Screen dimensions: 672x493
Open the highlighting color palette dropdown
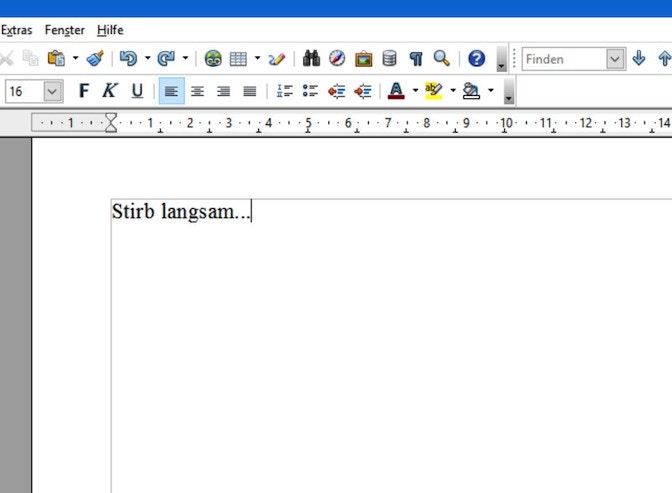point(453,90)
